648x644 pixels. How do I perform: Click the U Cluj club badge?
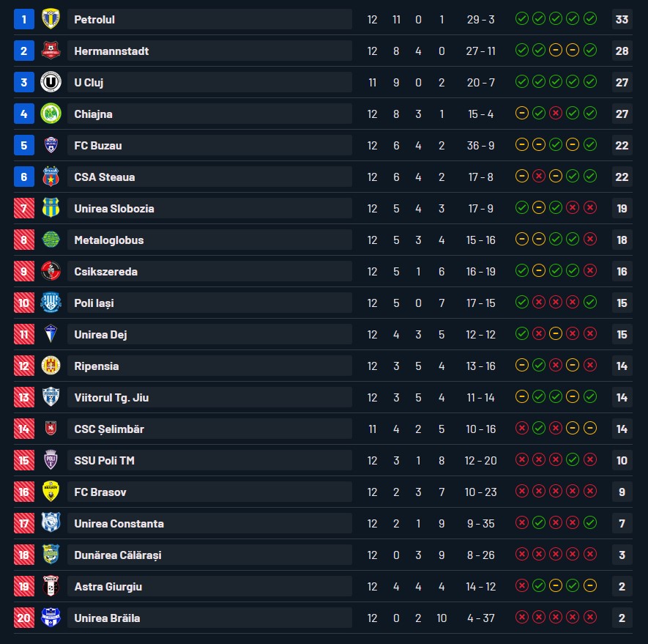coord(51,82)
